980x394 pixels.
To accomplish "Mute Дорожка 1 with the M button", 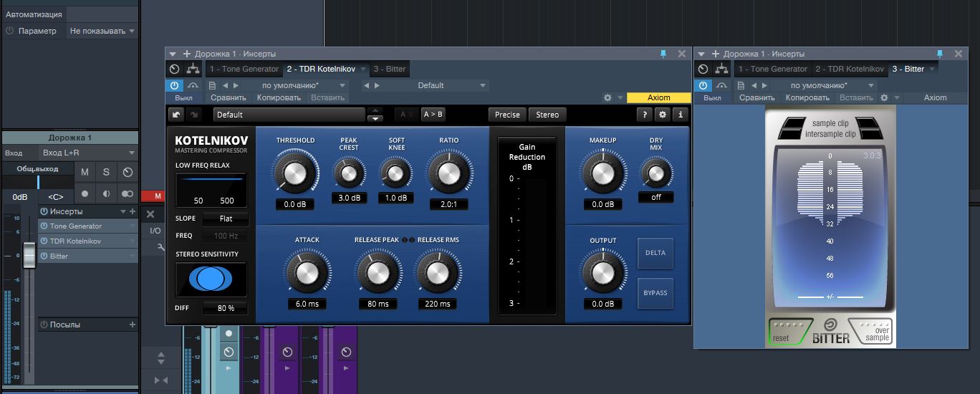I will click(85, 172).
